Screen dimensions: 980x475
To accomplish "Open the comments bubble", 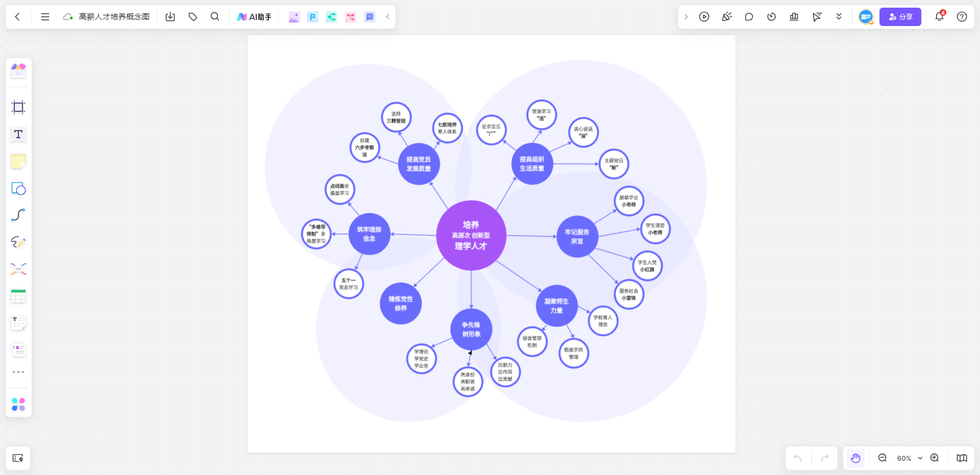I will (749, 17).
